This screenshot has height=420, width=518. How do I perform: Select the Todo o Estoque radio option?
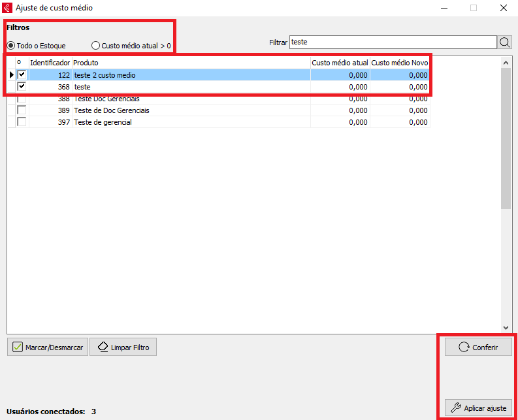click(x=11, y=46)
